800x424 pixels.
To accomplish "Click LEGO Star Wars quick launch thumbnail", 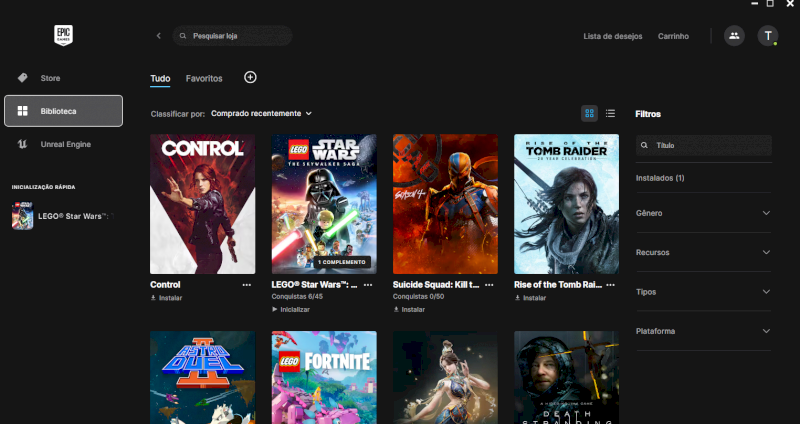I will (22, 216).
